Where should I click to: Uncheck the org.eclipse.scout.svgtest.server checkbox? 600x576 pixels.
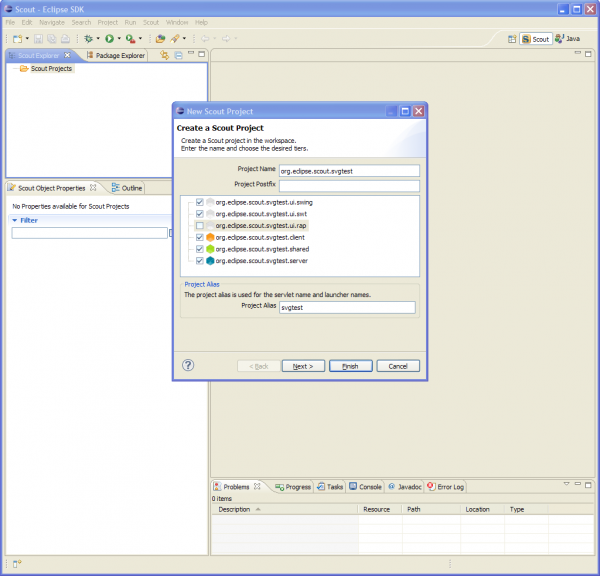coord(199,261)
